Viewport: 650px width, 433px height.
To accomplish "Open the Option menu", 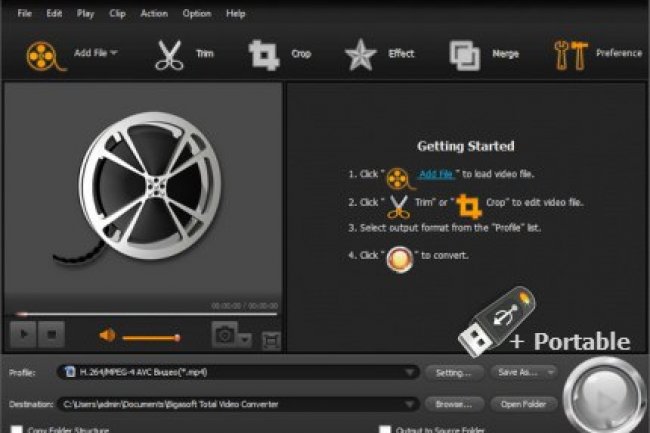I will [197, 14].
